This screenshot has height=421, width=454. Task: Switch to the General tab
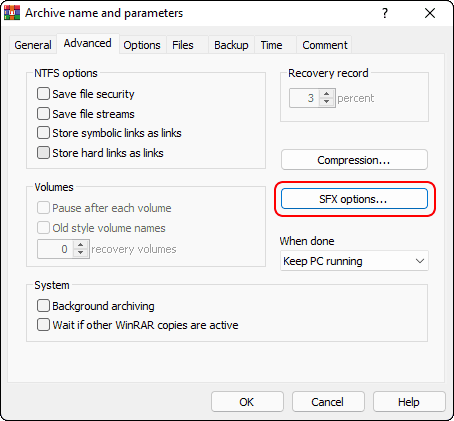point(33,45)
